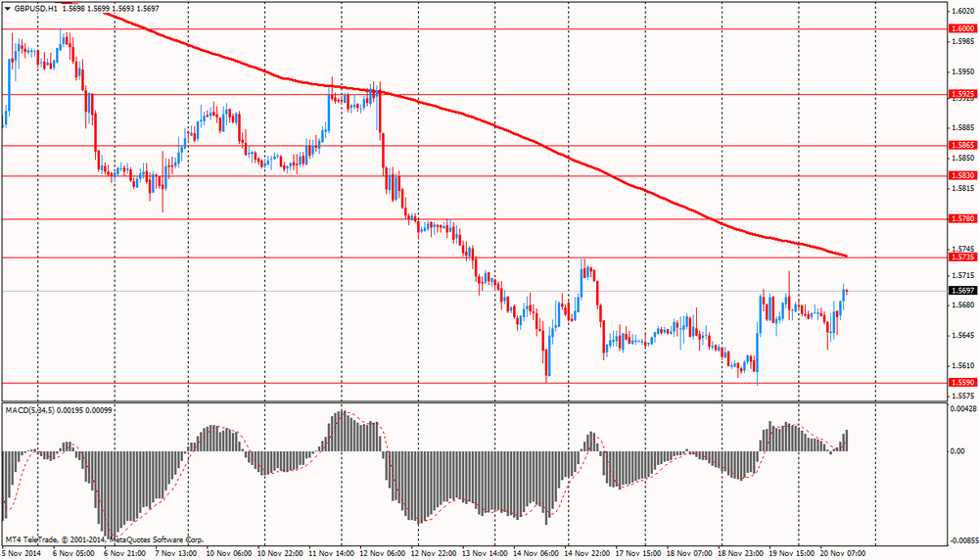This screenshot has height=560, width=979.
Task: Click the 20 Nov 07:00 time axis label
Action: 842,553
